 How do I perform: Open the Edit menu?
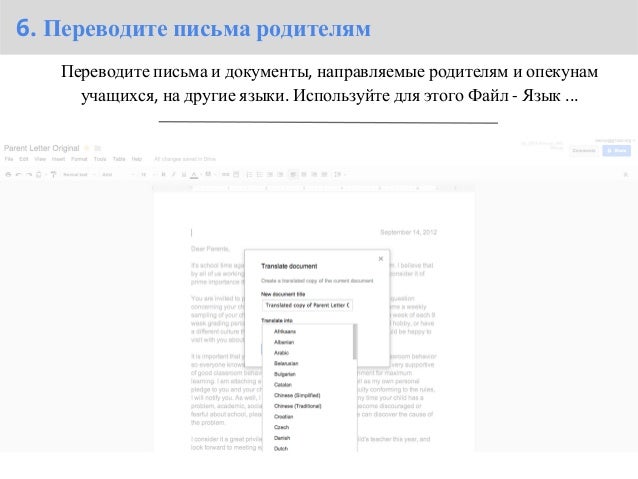click(x=24, y=159)
